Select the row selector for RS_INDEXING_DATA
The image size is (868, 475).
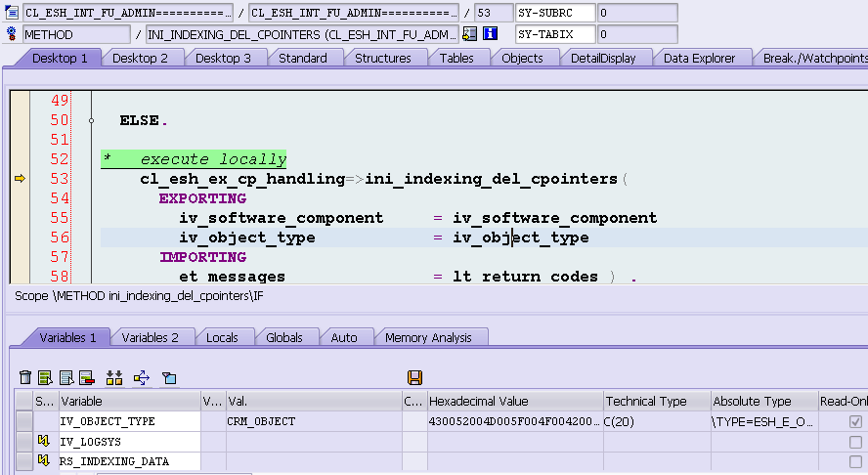pos(24,461)
